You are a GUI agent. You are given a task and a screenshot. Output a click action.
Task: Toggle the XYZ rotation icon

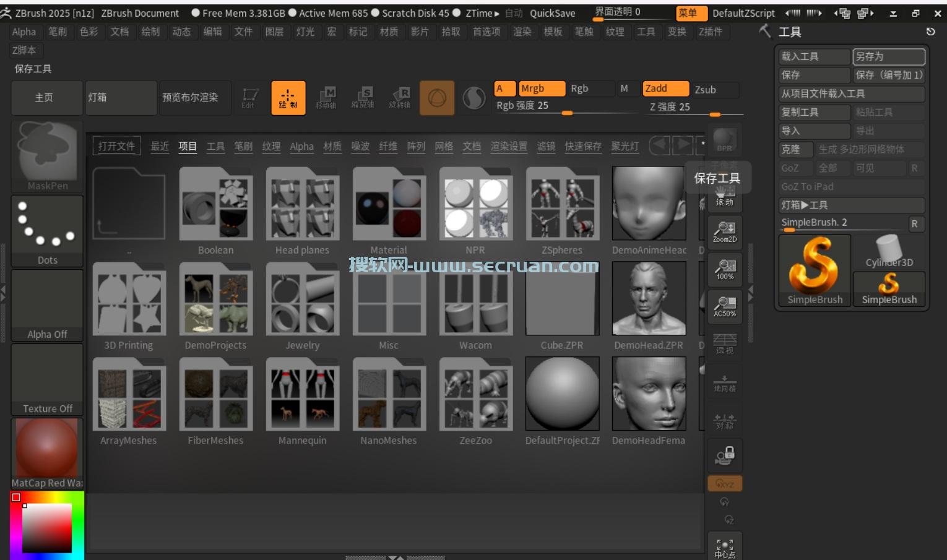725,484
